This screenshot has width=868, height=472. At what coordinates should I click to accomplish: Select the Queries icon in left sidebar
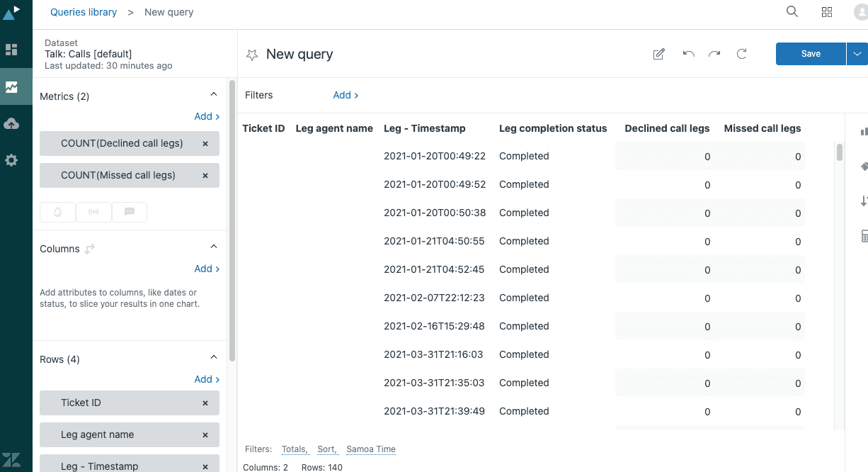click(x=11, y=86)
